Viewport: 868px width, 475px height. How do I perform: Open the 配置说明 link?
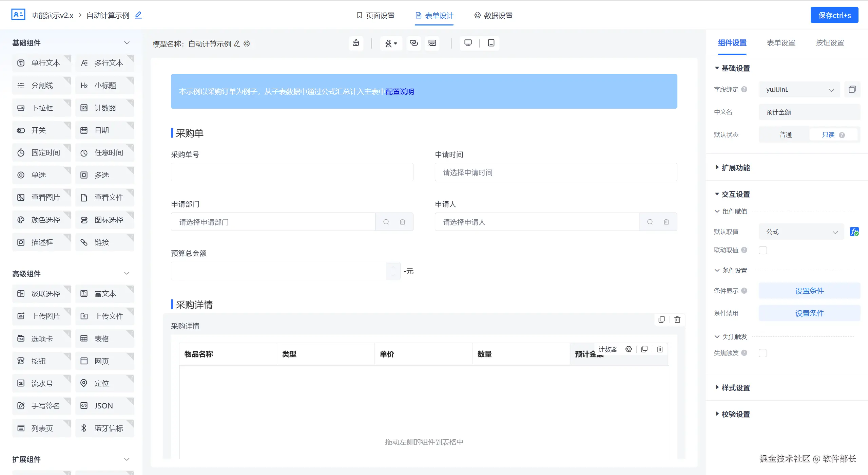point(400,92)
